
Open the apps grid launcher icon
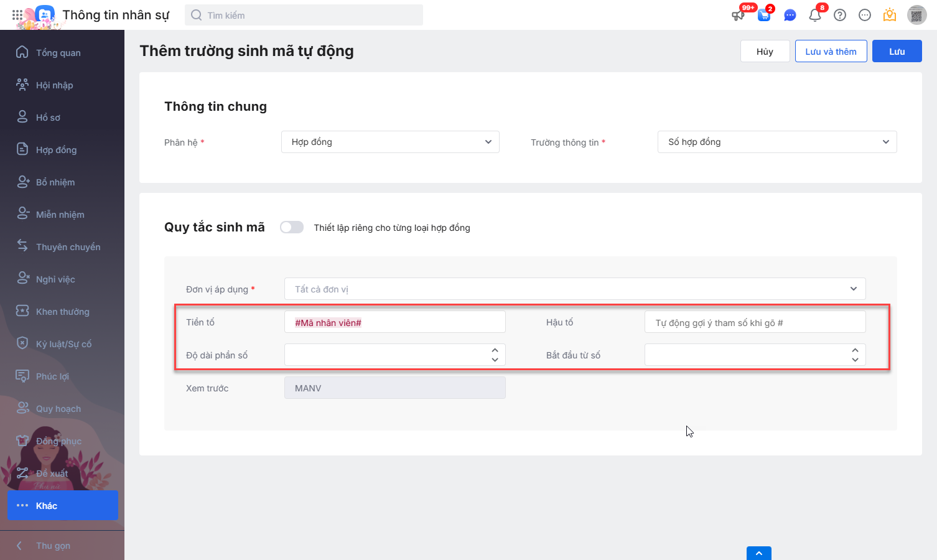(x=17, y=15)
